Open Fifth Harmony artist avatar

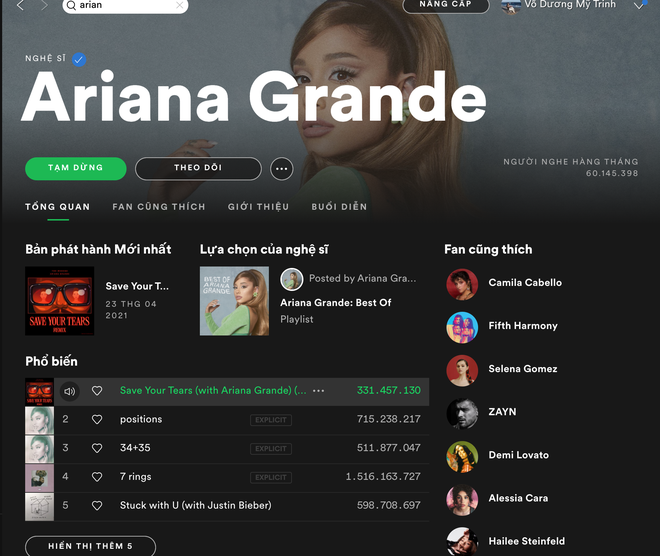tap(462, 327)
